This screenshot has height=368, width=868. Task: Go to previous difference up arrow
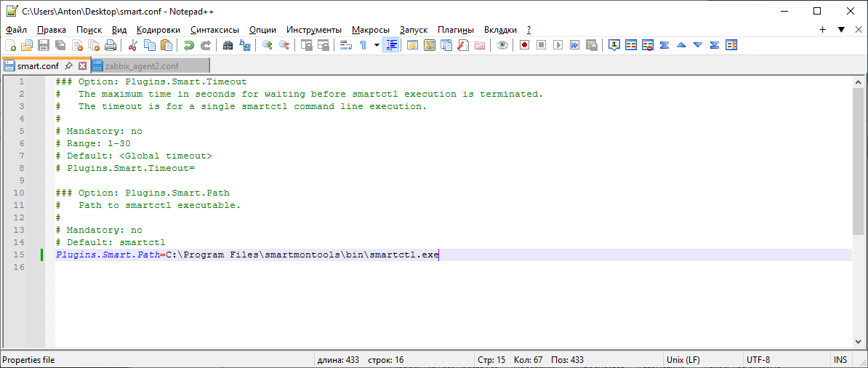tap(681, 45)
